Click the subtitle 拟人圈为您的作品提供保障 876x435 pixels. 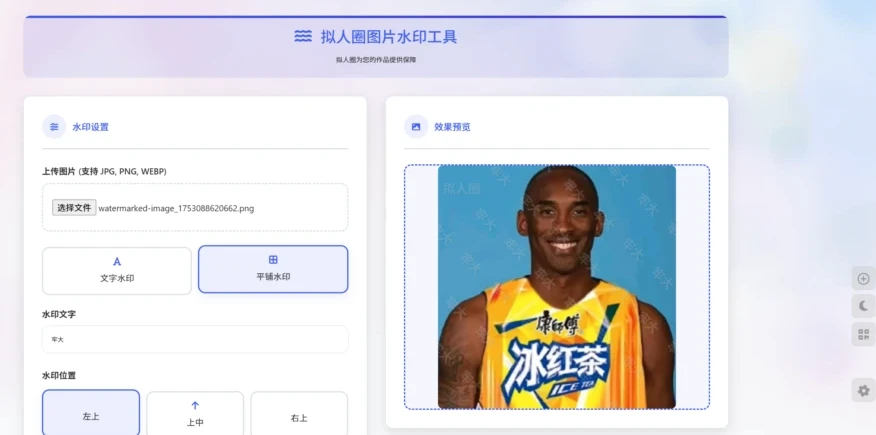[375, 60]
